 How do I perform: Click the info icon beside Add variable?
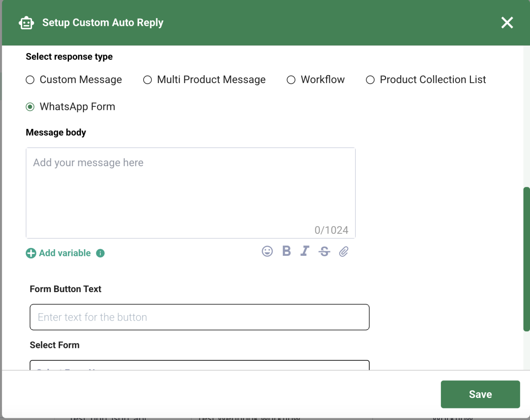(100, 253)
